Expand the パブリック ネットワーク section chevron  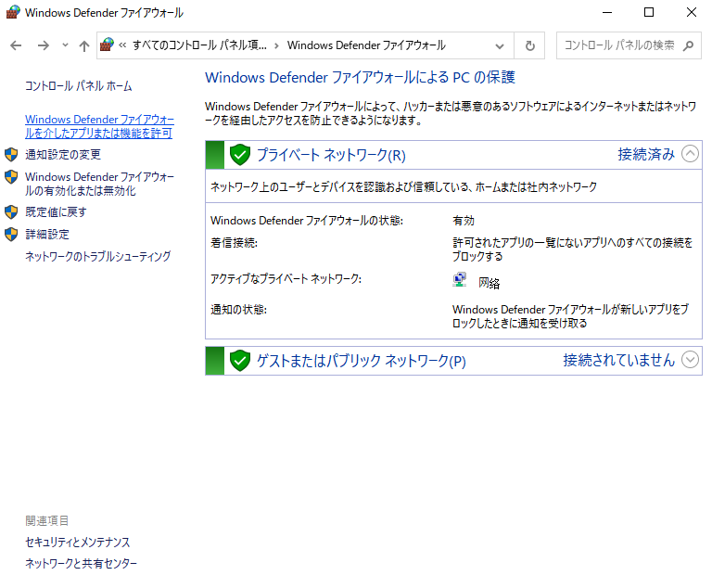pyautogui.click(x=690, y=360)
